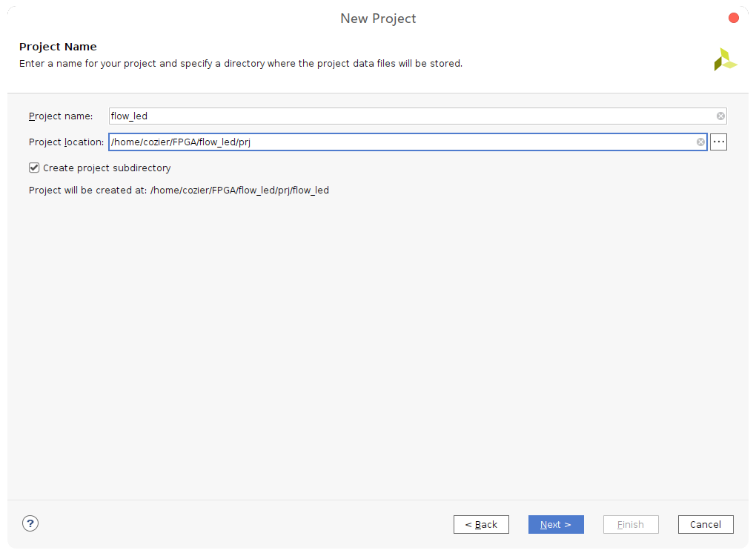Screen dimensions: 756x556
Task: Click the greyed-out Finish button
Action: pyautogui.click(x=630, y=525)
